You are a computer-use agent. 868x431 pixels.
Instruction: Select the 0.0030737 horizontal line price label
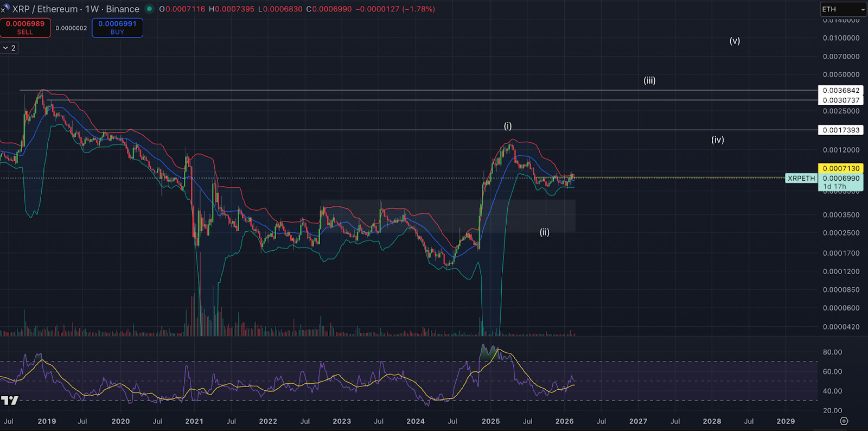point(840,100)
